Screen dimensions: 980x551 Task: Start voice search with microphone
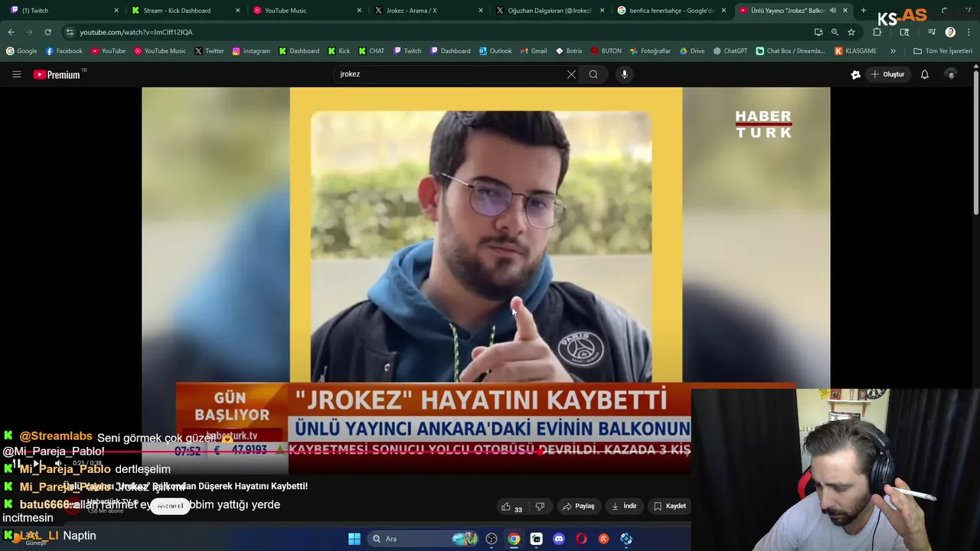[625, 74]
